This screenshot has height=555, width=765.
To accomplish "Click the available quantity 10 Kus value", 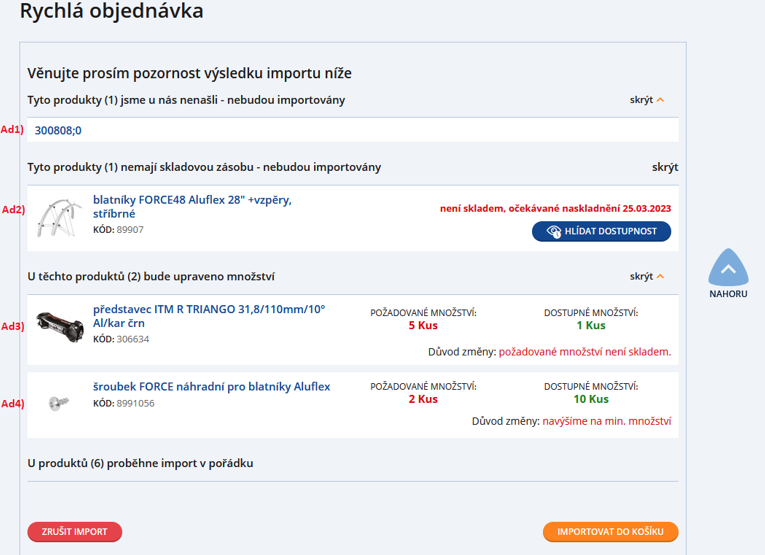I will pos(590,399).
